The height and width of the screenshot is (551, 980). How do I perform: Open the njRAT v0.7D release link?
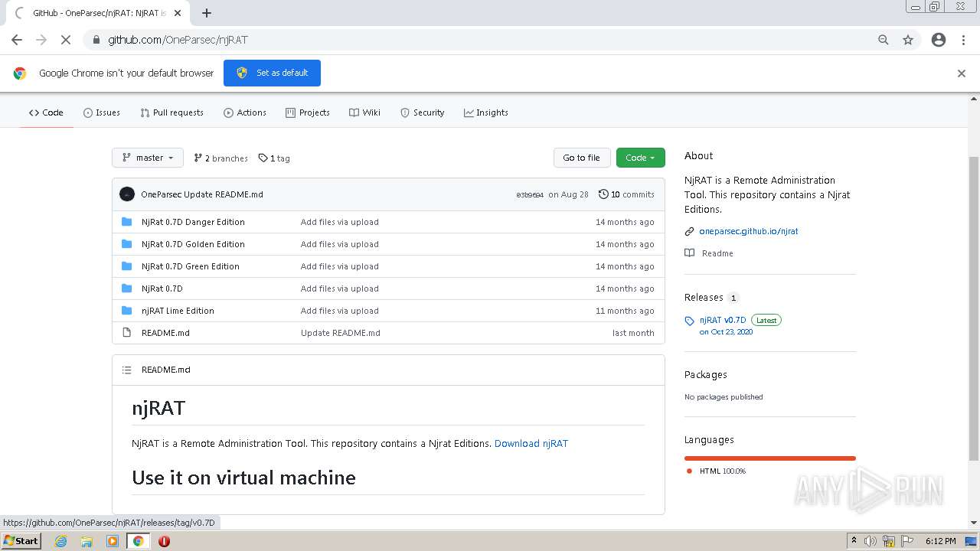[x=723, y=320]
